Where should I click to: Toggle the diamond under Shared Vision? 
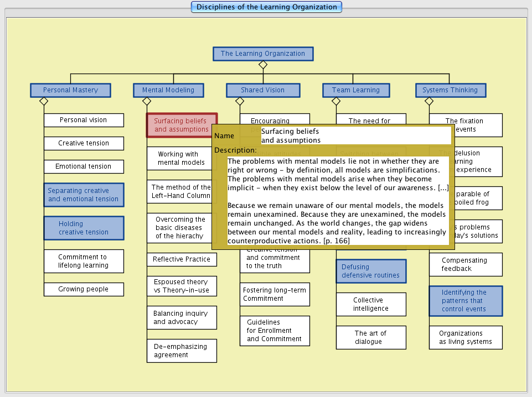click(x=240, y=101)
